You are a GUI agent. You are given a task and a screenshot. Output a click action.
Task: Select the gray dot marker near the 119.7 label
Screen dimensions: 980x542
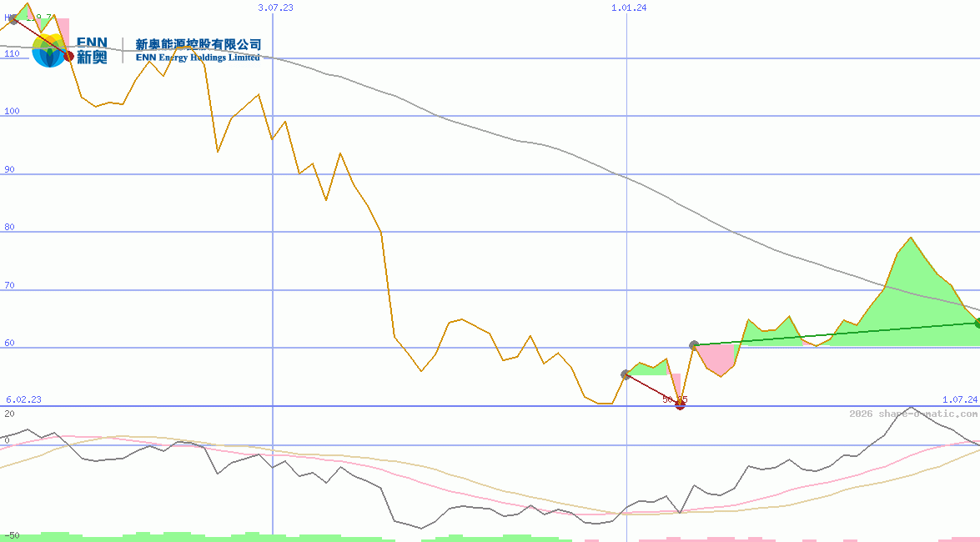pyautogui.click(x=13, y=19)
